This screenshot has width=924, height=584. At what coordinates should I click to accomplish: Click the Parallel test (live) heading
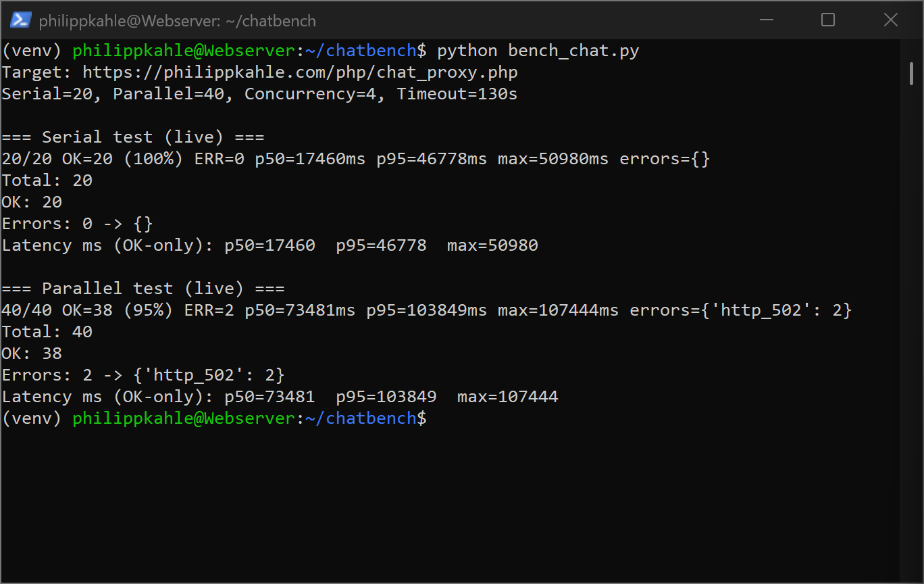143,289
